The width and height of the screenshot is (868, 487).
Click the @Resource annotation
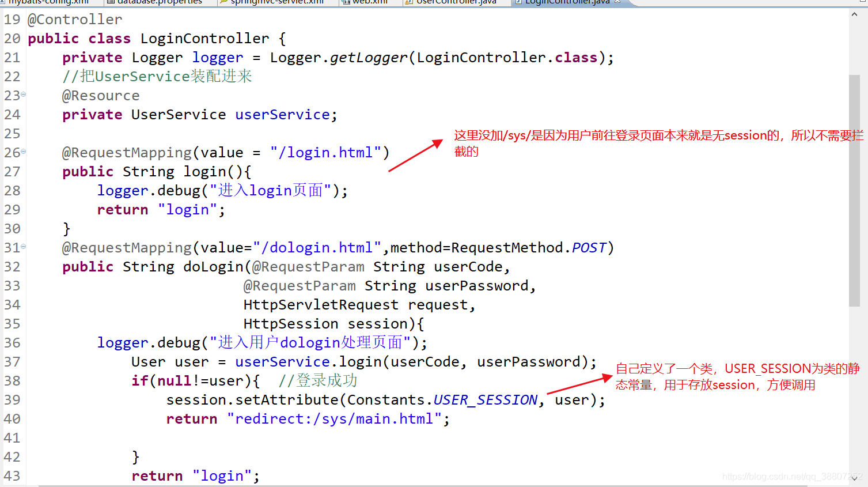pos(101,96)
